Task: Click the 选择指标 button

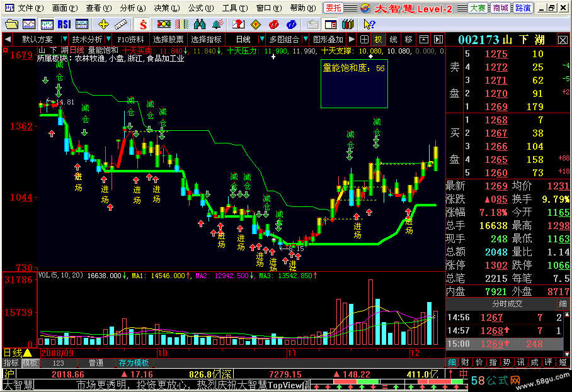Action: click(206, 40)
